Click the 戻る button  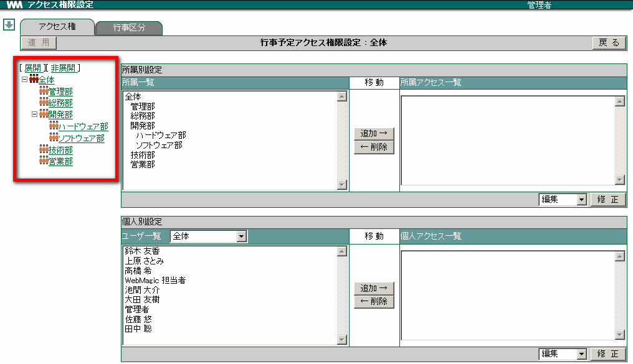609,42
